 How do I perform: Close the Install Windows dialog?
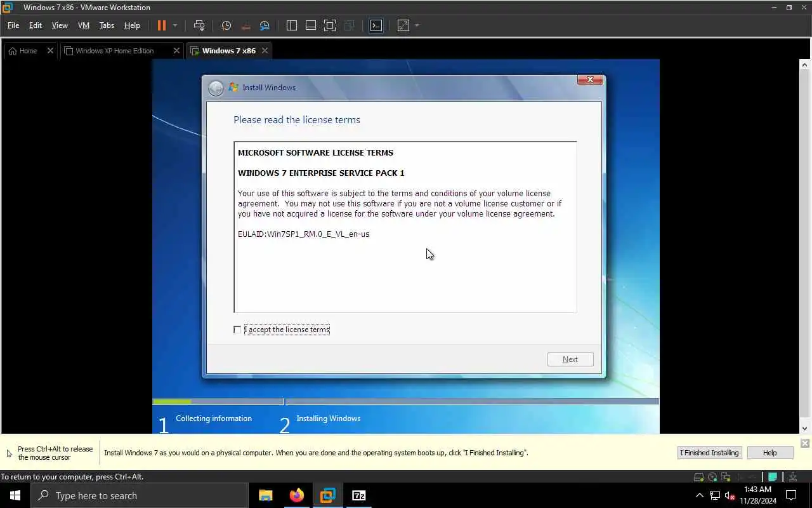pos(590,80)
